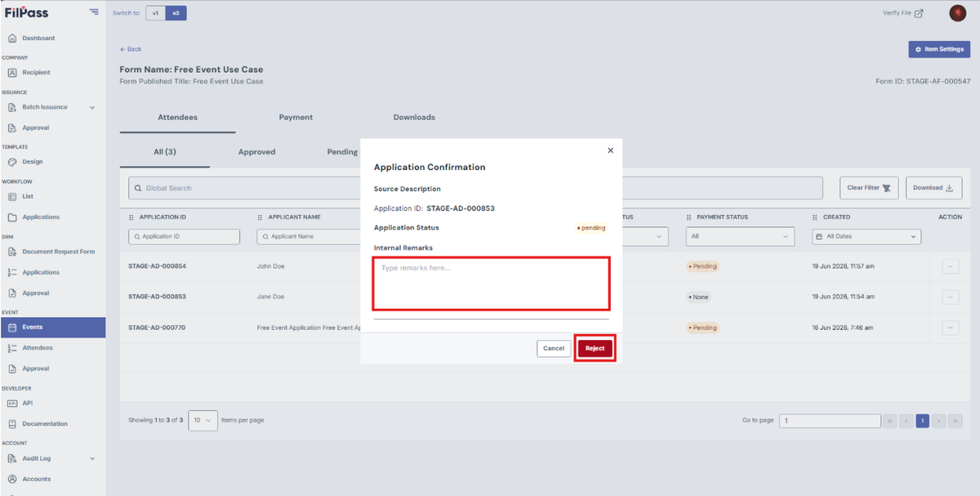Image resolution: width=980 pixels, height=496 pixels.
Task: Click Payment Status column drag handle
Action: click(x=688, y=217)
